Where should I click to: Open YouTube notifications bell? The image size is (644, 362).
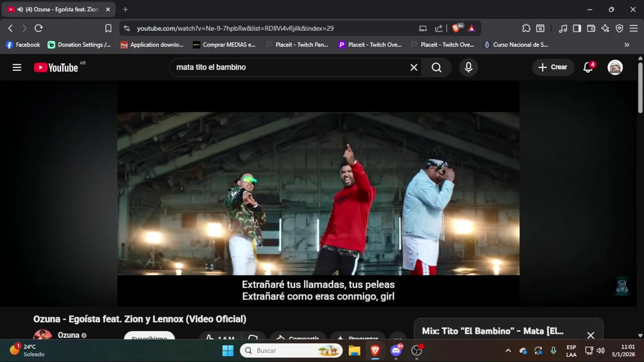coord(588,67)
